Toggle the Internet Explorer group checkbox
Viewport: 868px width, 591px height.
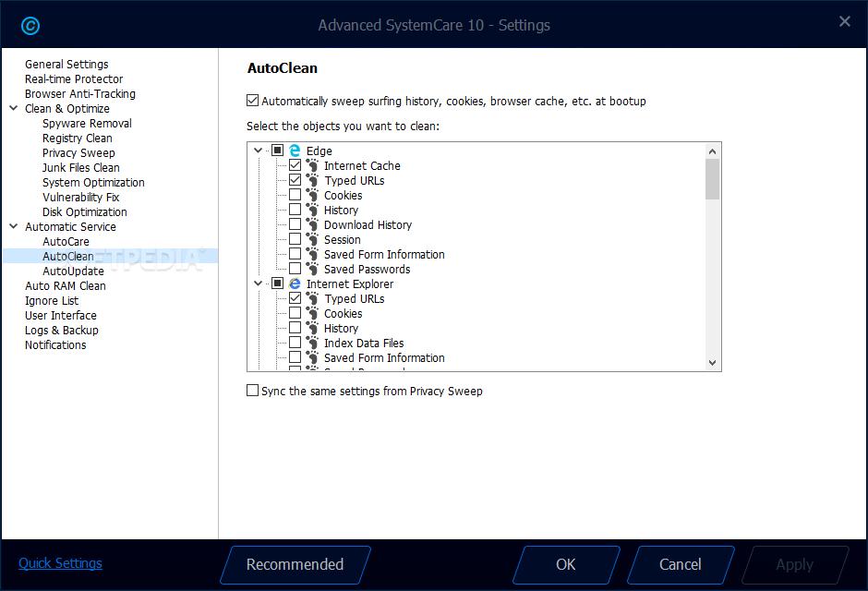click(278, 283)
